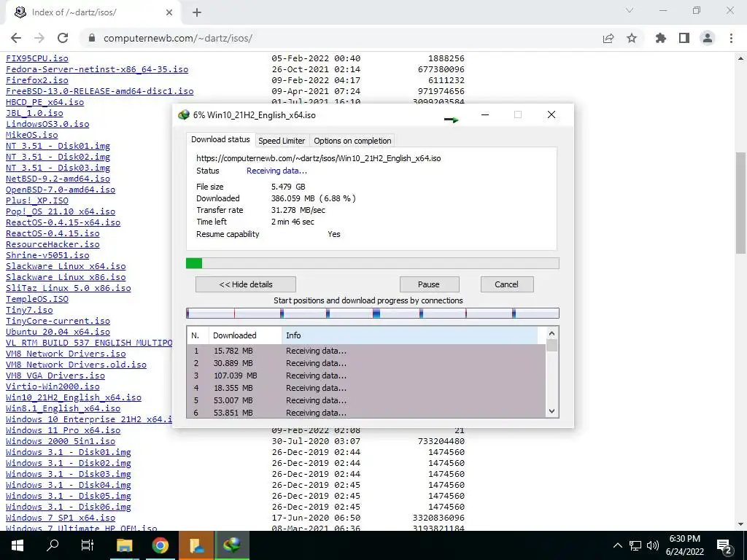Click the Downloaded column header
The image size is (747, 560).
tap(245, 335)
